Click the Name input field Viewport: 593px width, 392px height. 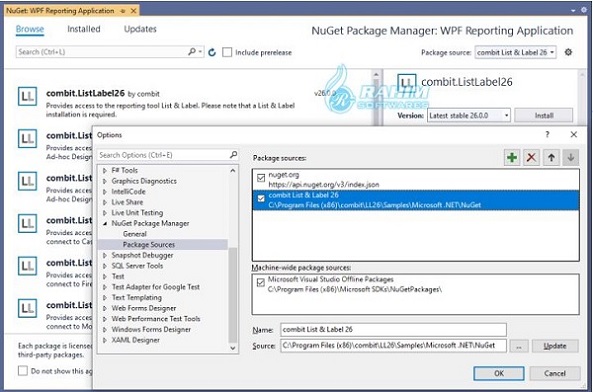[393, 329]
